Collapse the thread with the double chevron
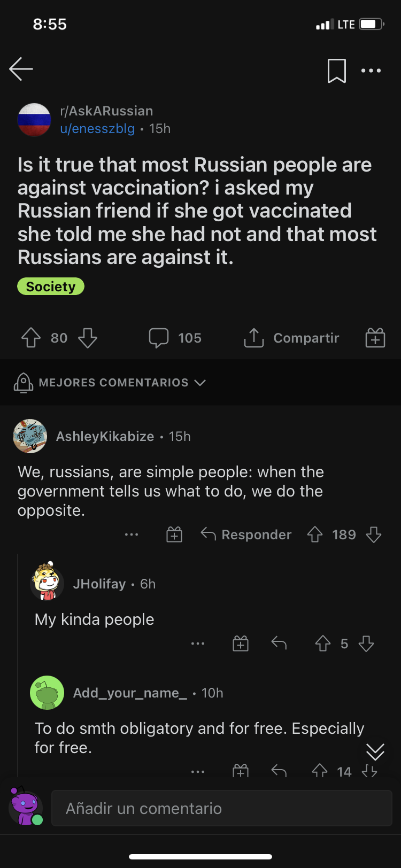Screen dimensions: 401x868 [375, 751]
